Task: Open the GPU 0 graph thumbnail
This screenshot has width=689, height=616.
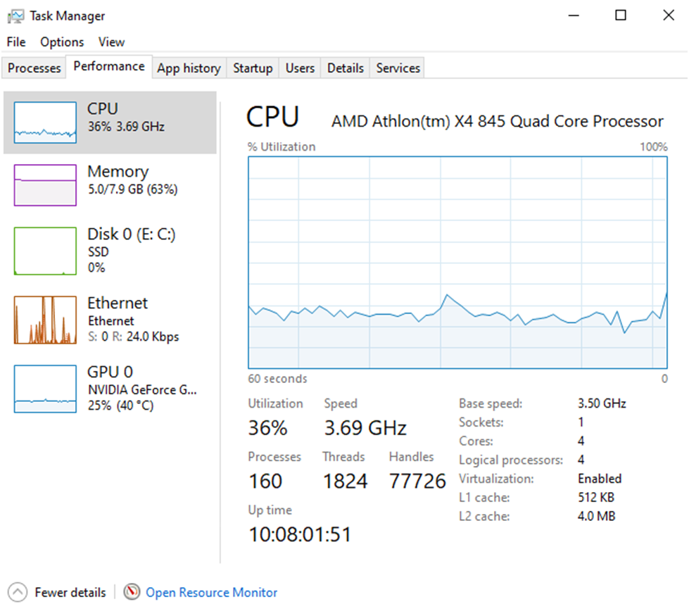Action: [x=45, y=389]
